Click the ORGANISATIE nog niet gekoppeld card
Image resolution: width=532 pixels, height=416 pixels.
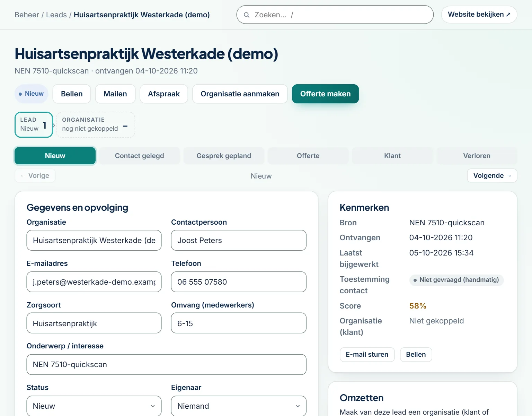click(95, 125)
